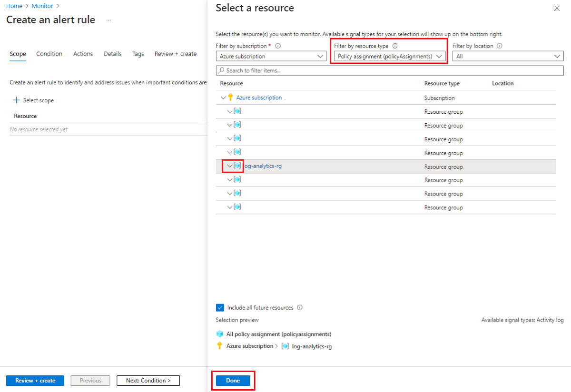The width and height of the screenshot is (571, 392).
Task: Click the Done button
Action: point(233,380)
